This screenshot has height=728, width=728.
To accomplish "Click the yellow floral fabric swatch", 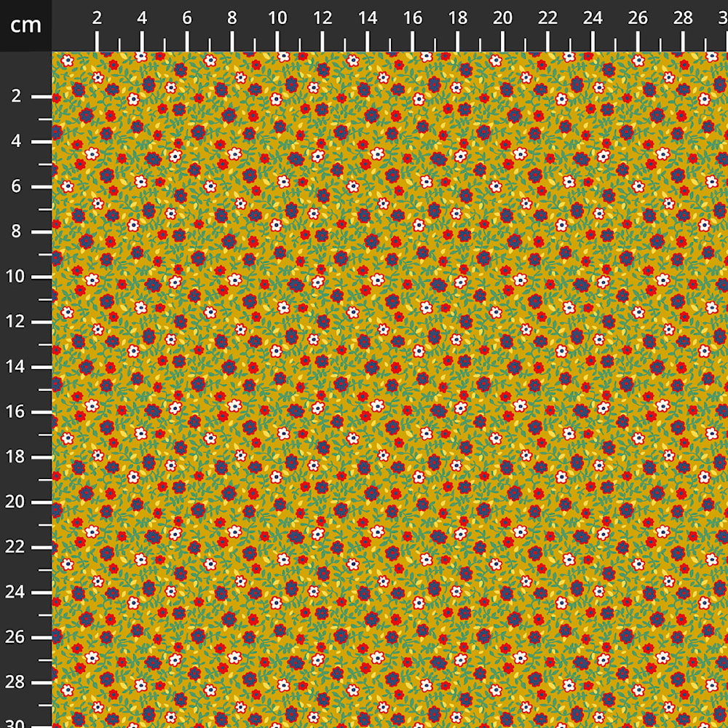I will [x=389, y=389].
